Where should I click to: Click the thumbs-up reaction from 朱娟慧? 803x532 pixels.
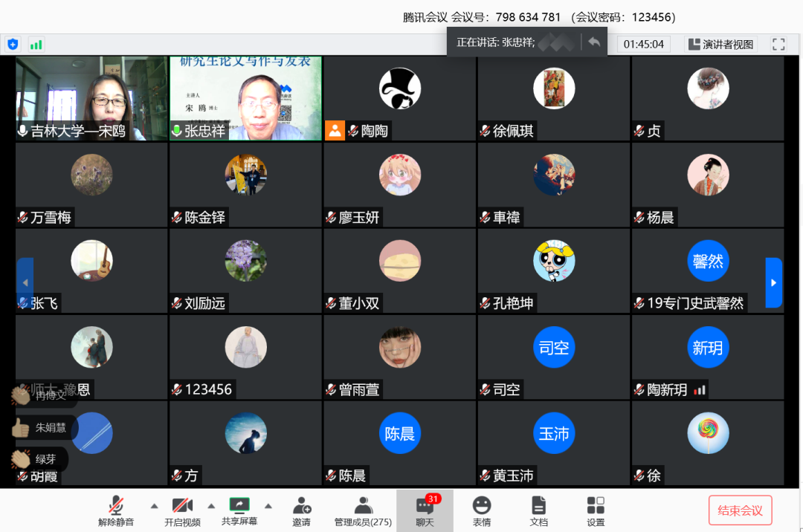(x=21, y=427)
